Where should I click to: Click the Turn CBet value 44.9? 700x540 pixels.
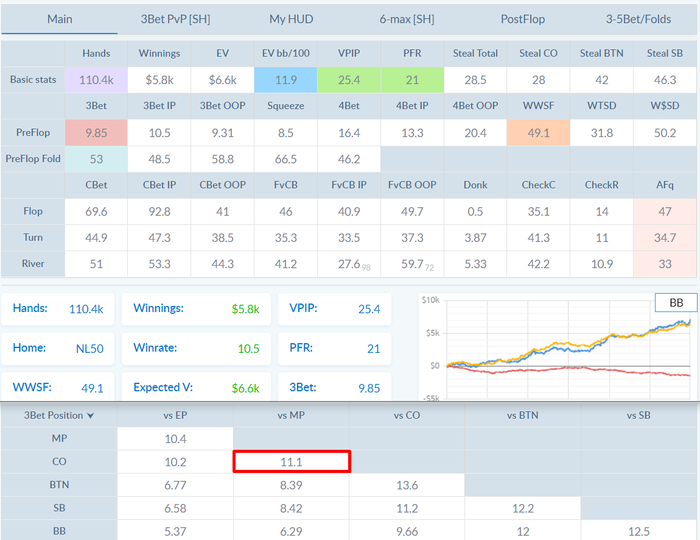click(96, 238)
